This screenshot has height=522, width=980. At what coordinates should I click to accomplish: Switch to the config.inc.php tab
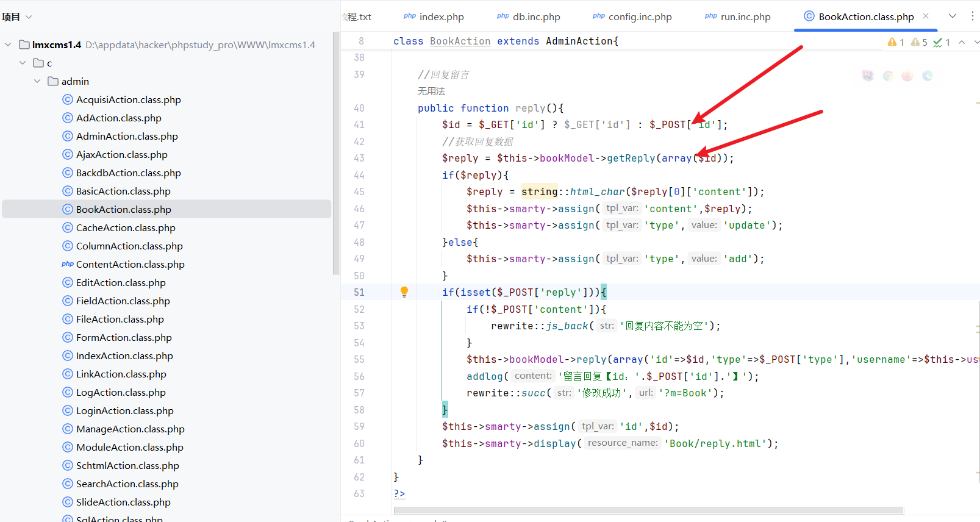[x=639, y=16]
